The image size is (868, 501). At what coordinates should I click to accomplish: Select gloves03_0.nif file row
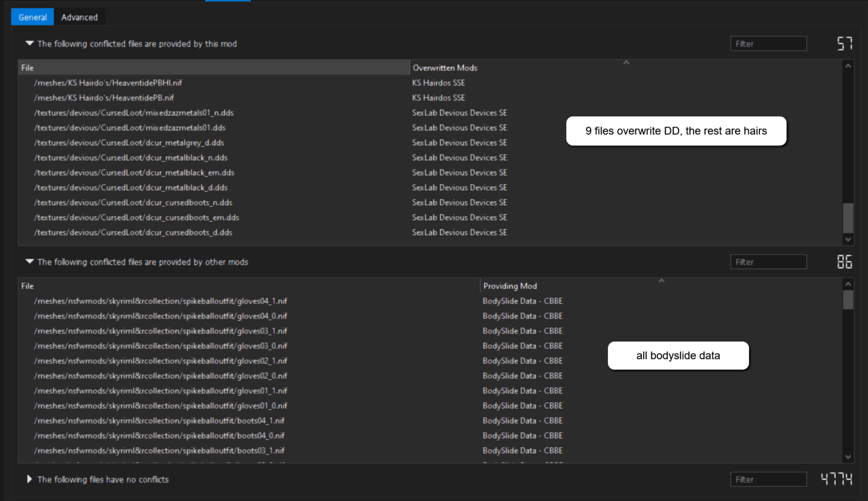tap(430, 346)
